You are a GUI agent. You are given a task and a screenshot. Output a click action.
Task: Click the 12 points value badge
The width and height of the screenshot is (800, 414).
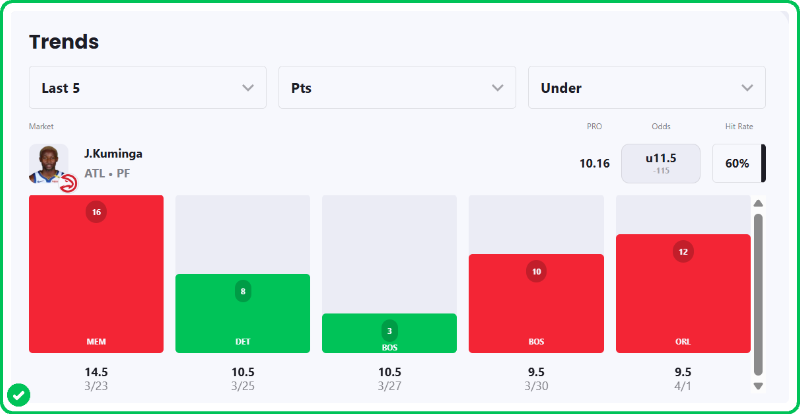(x=683, y=251)
